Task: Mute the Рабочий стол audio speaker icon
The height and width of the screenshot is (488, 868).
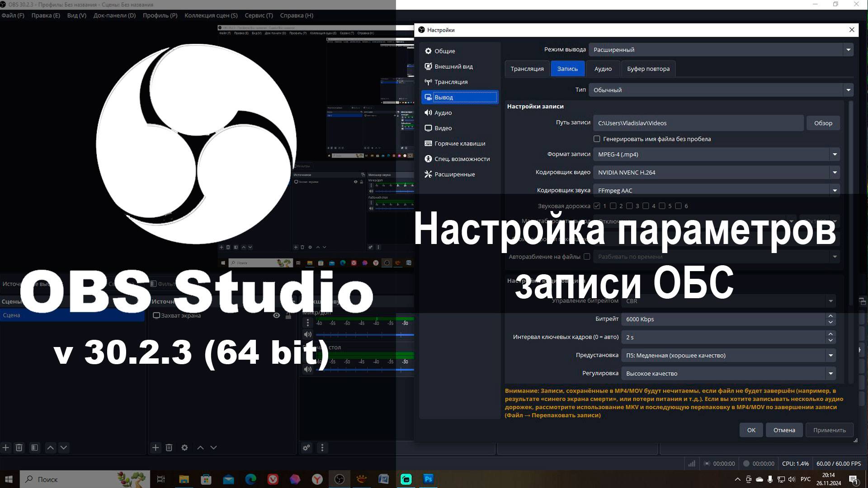Action: click(x=308, y=369)
